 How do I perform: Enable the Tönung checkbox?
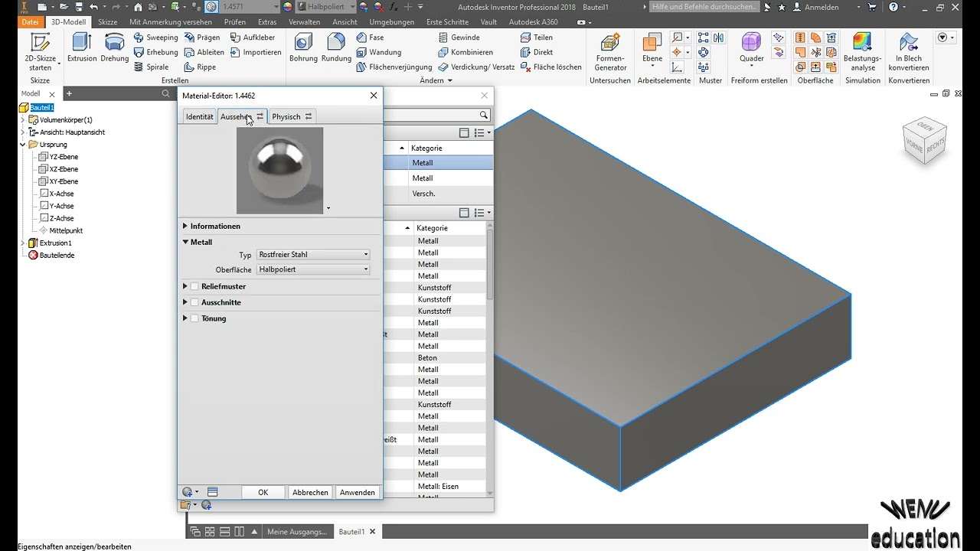click(194, 318)
